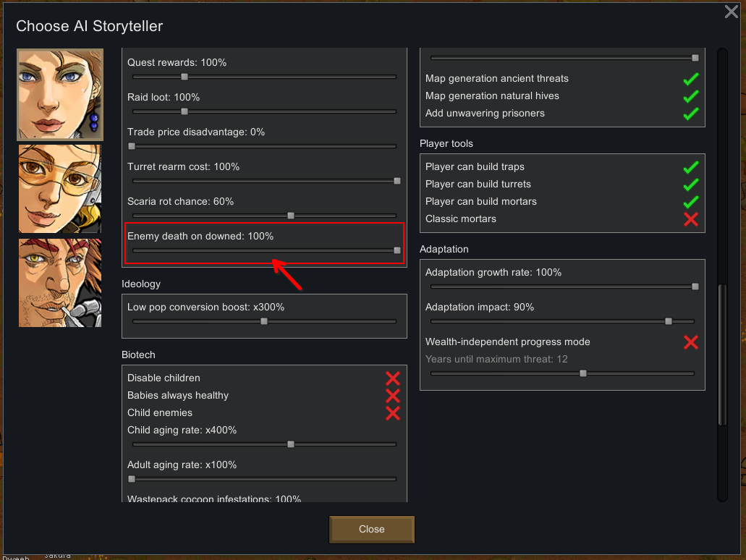The width and height of the screenshot is (746, 560).
Task: Toggle Add unwavering prisoners option
Action: click(690, 114)
